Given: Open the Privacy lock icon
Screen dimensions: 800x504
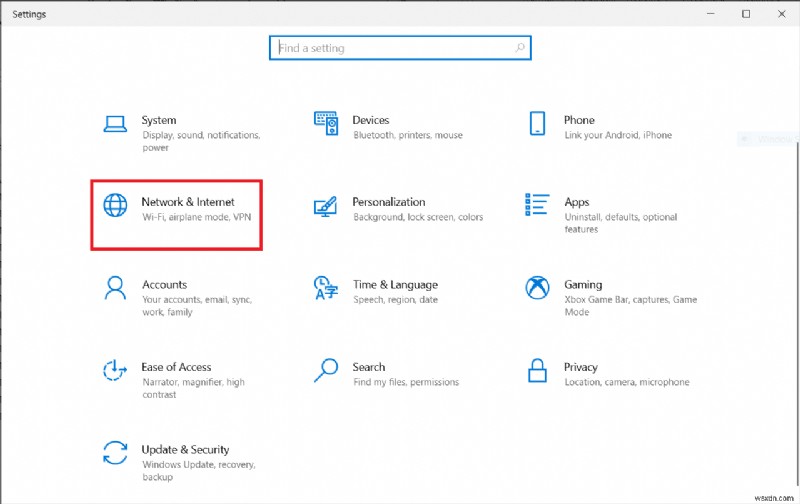Looking at the screenshot, I should pyautogui.click(x=537, y=371).
